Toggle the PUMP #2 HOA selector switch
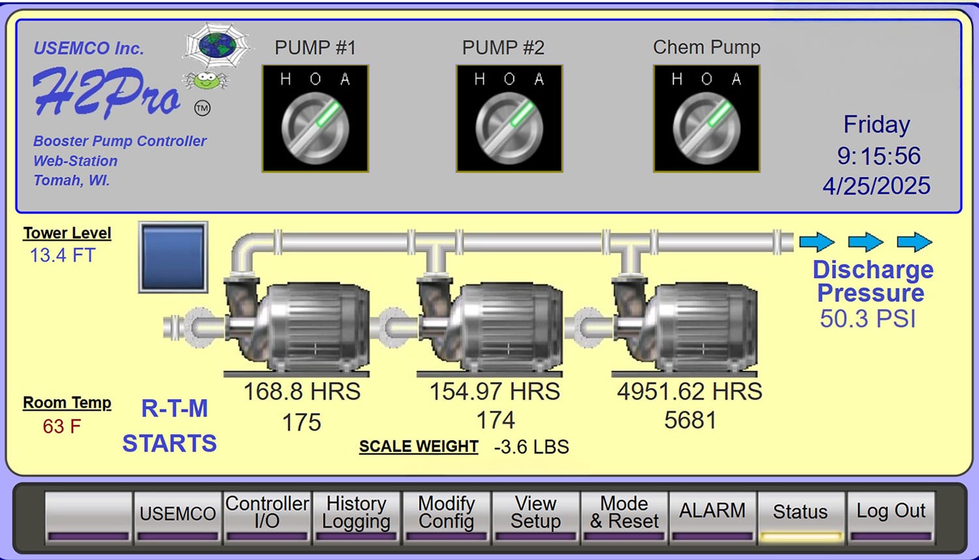 coord(509,119)
